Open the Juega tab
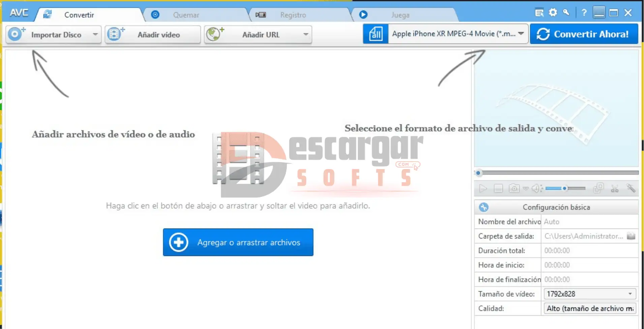 click(x=400, y=15)
